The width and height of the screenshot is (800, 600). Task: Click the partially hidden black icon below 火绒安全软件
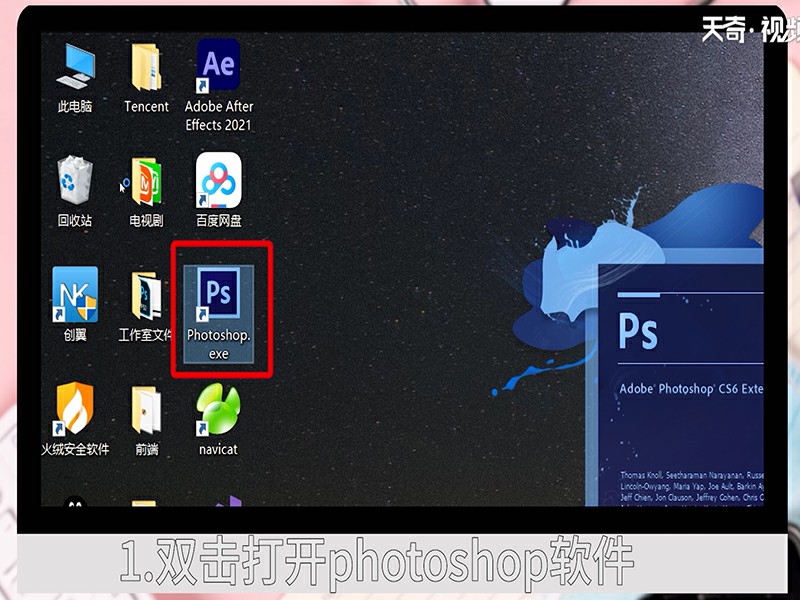coord(75,503)
